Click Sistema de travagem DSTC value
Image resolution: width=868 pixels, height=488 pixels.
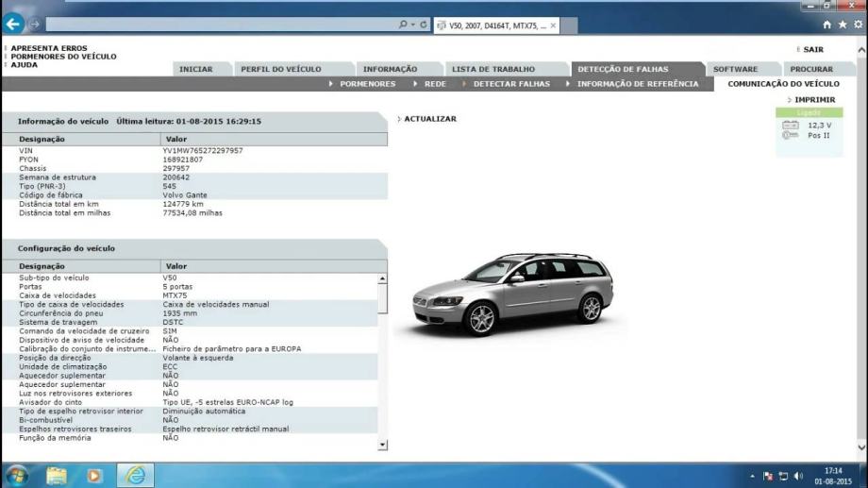pos(173,322)
